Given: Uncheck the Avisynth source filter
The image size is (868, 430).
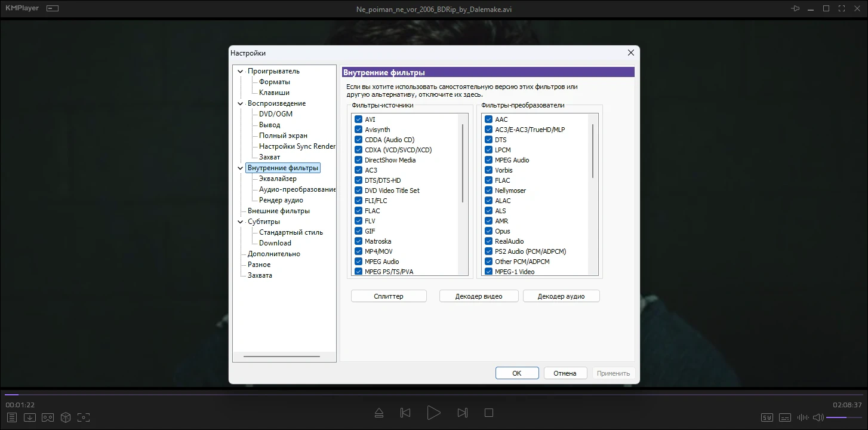Looking at the screenshot, I should pyautogui.click(x=359, y=130).
